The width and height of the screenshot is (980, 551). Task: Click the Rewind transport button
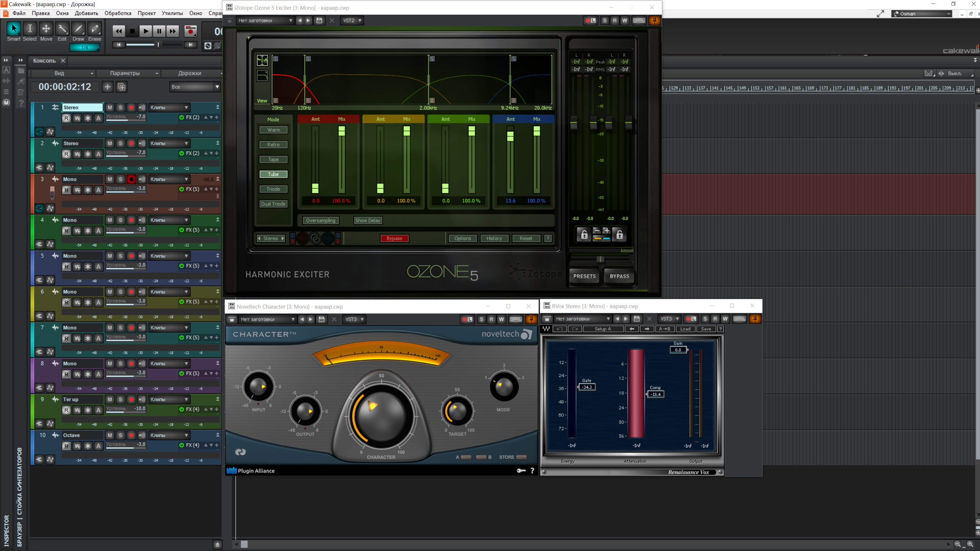[119, 31]
